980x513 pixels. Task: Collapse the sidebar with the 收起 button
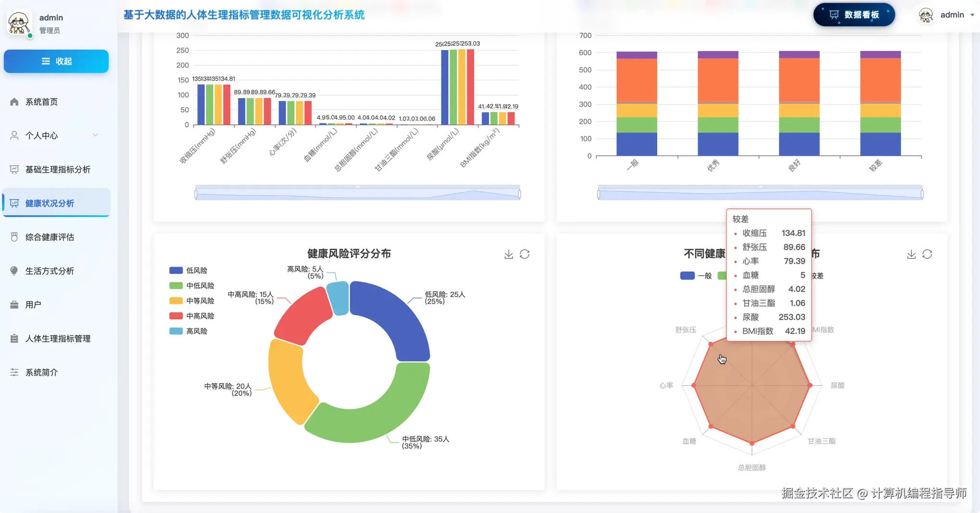(x=56, y=61)
